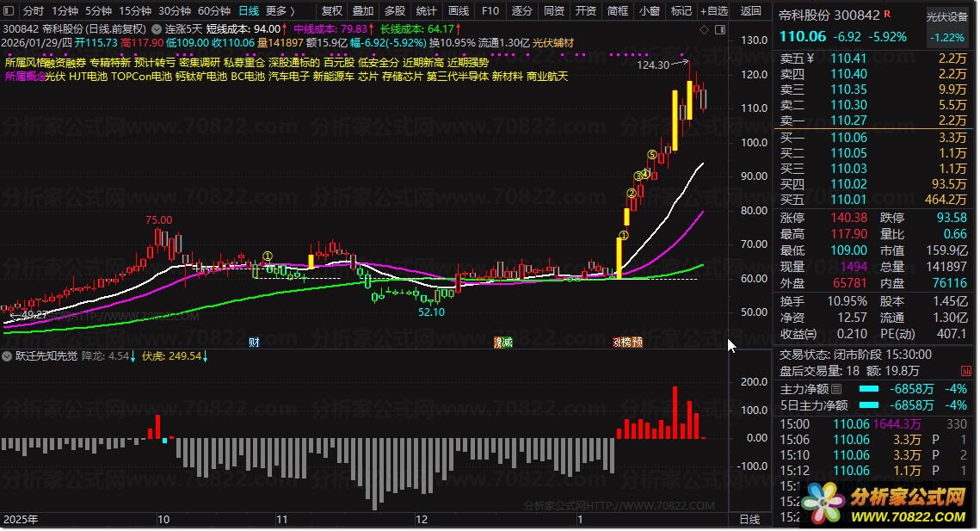Click the 75.00 high price label
Screen dimensions: 980x531
tap(159, 220)
